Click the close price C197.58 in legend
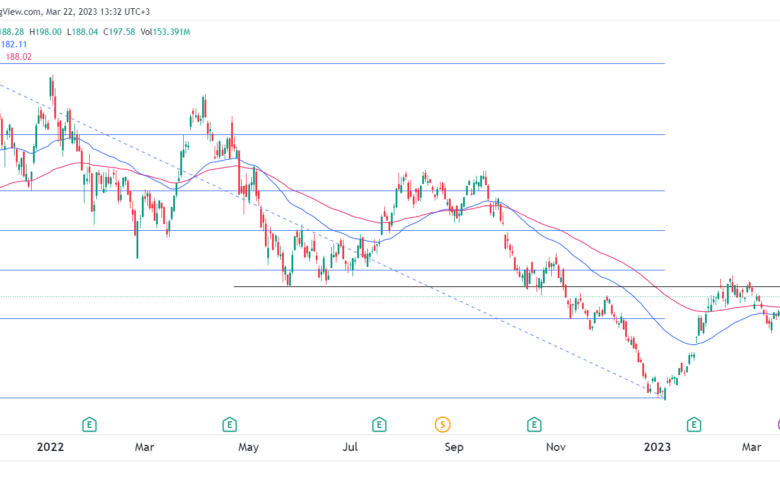The height and width of the screenshot is (487, 780). [x=119, y=32]
